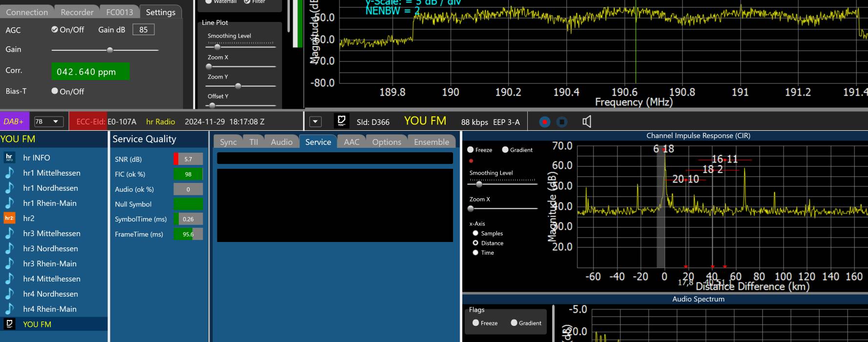Click the music note beside hr1 Mittelhessen
This screenshot has height=342, width=868.
[x=9, y=173]
